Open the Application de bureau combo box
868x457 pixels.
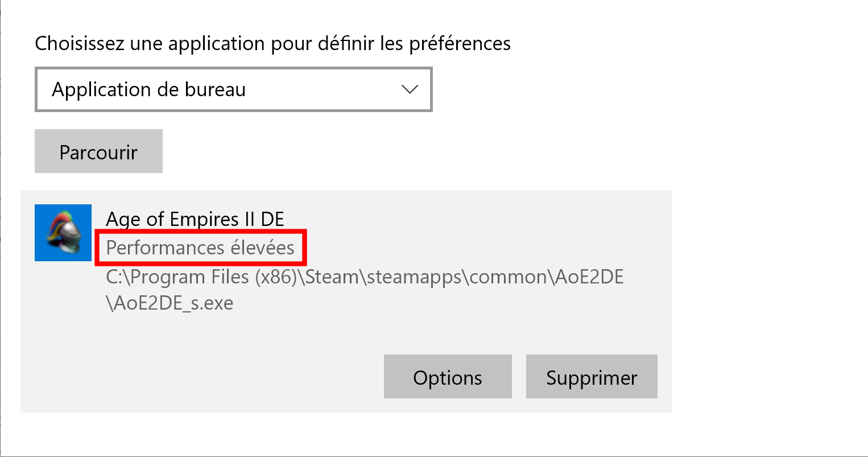(x=234, y=89)
